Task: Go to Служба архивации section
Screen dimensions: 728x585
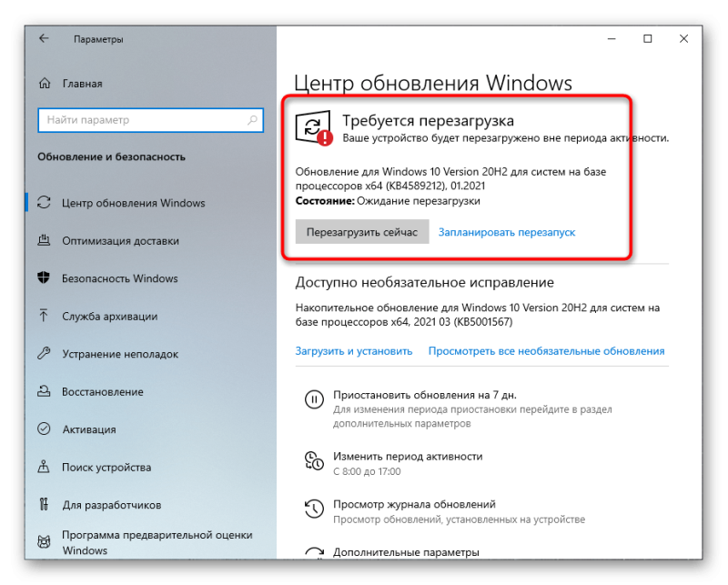Action: (109, 317)
